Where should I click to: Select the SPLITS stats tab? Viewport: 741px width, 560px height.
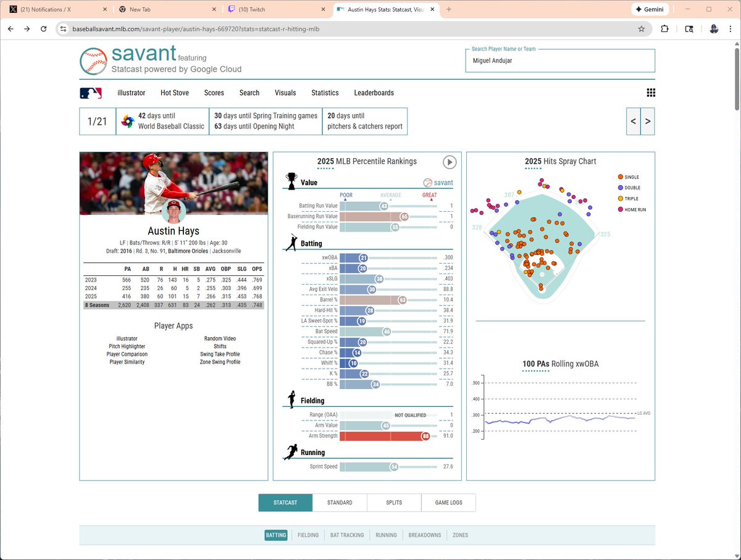pos(394,503)
